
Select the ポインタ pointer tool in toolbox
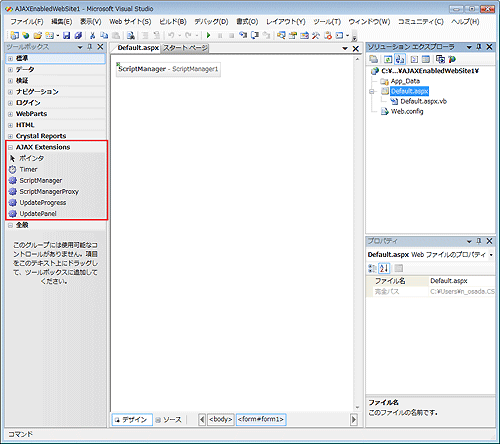[x=56, y=158]
